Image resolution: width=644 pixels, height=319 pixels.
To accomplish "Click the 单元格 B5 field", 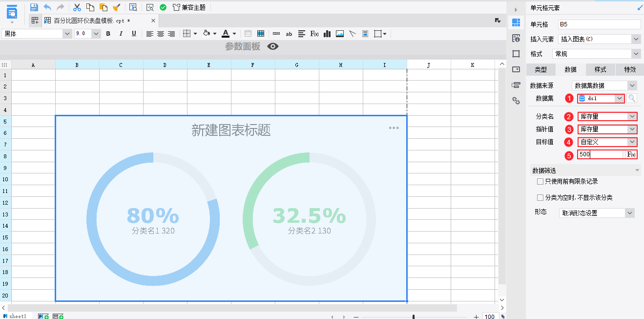I will 599,24.
